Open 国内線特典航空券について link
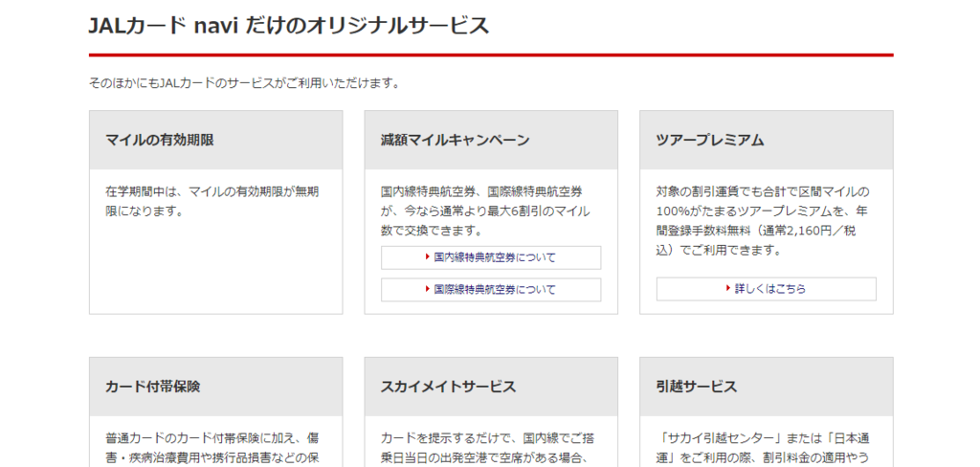980x467 pixels. [491, 257]
